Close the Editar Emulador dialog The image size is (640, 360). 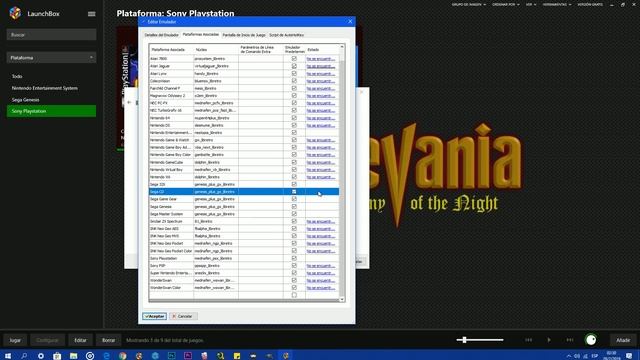[x=350, y=21]
